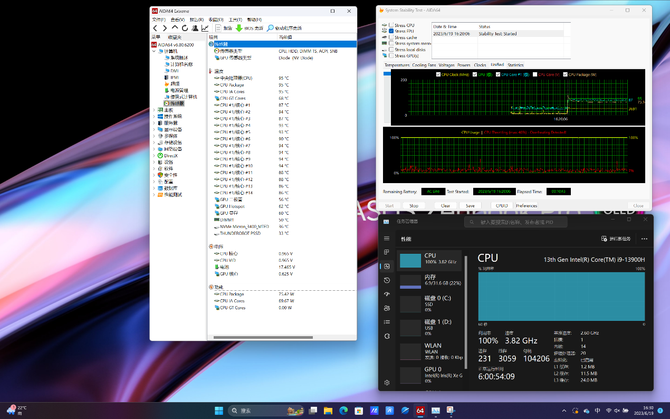The image size is (670, 419).
Task: Switch to the Cooling Fans tab
Action: click(x=425, y=65)
